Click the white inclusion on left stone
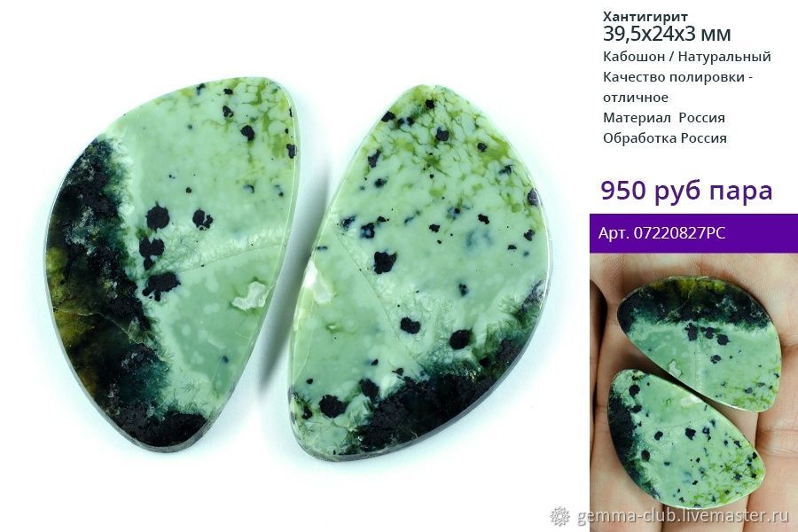 [250, 296]
